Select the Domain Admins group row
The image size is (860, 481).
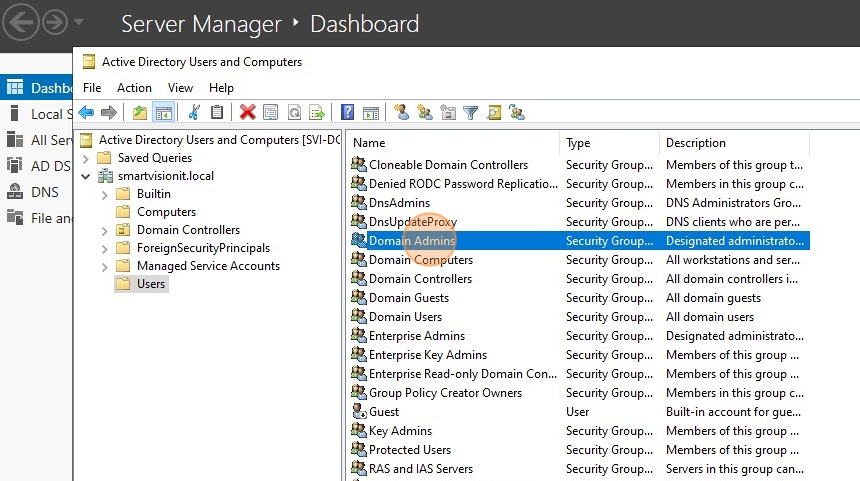point(580,241)
